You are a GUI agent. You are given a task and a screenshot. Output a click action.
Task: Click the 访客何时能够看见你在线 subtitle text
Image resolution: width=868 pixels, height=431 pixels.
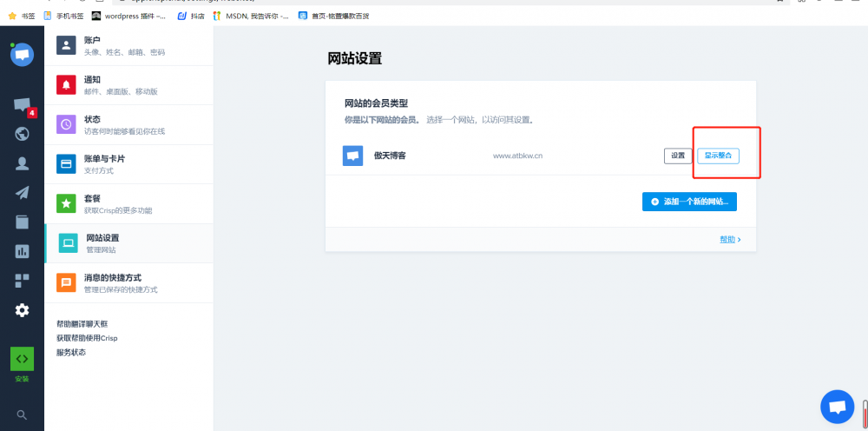click(x=124, y=131)
